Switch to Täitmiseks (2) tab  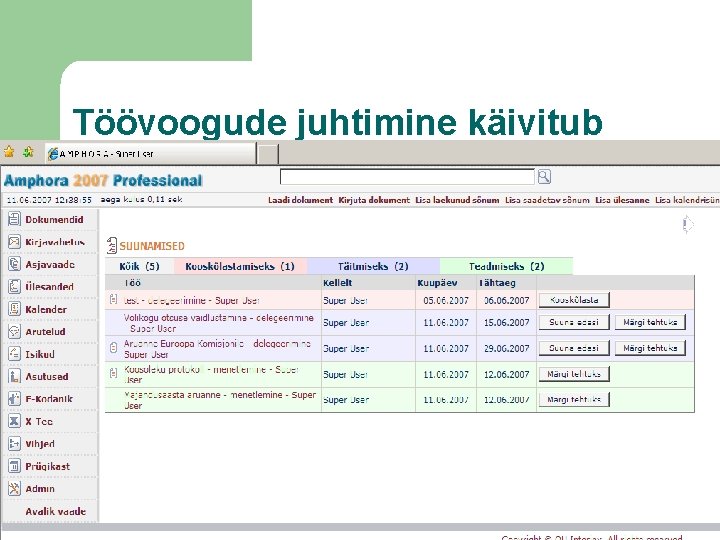coord(373,266)
